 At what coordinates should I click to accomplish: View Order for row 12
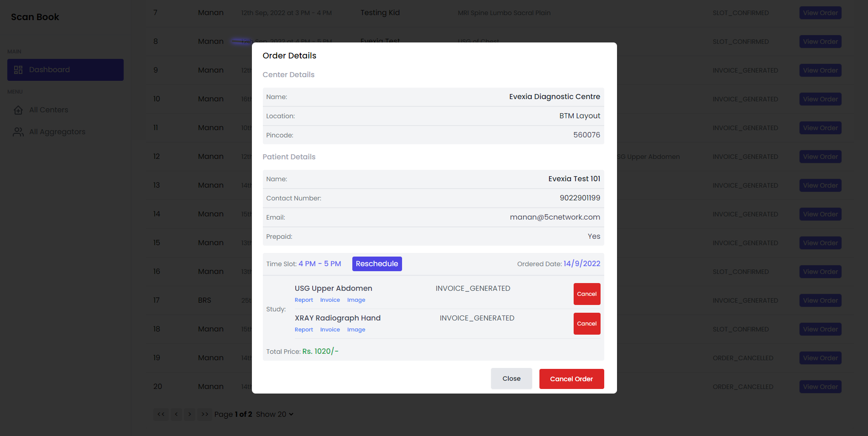pyautogui.click(x=821, y=157)
